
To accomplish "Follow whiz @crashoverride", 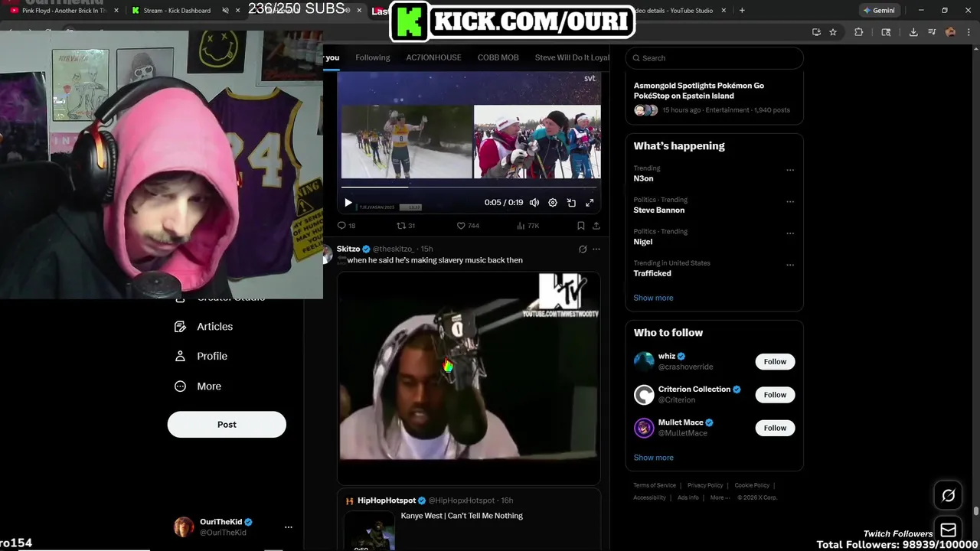I will [775, 362].
